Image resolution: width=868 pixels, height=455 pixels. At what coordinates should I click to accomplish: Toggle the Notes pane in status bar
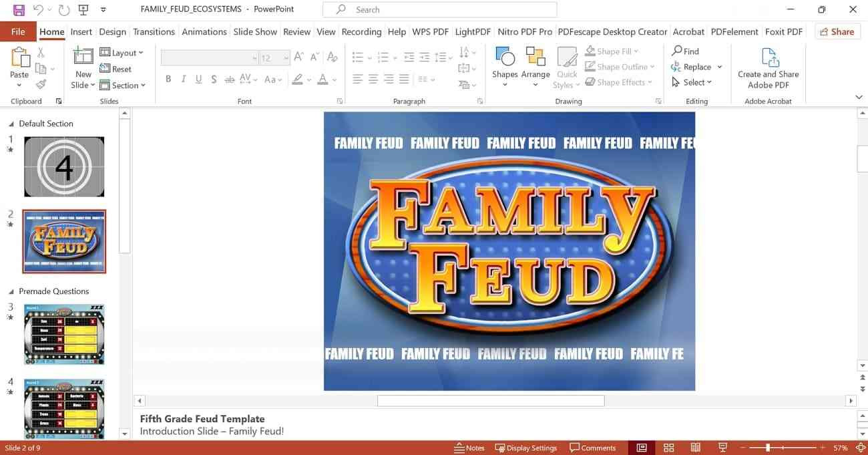point(469,448)
